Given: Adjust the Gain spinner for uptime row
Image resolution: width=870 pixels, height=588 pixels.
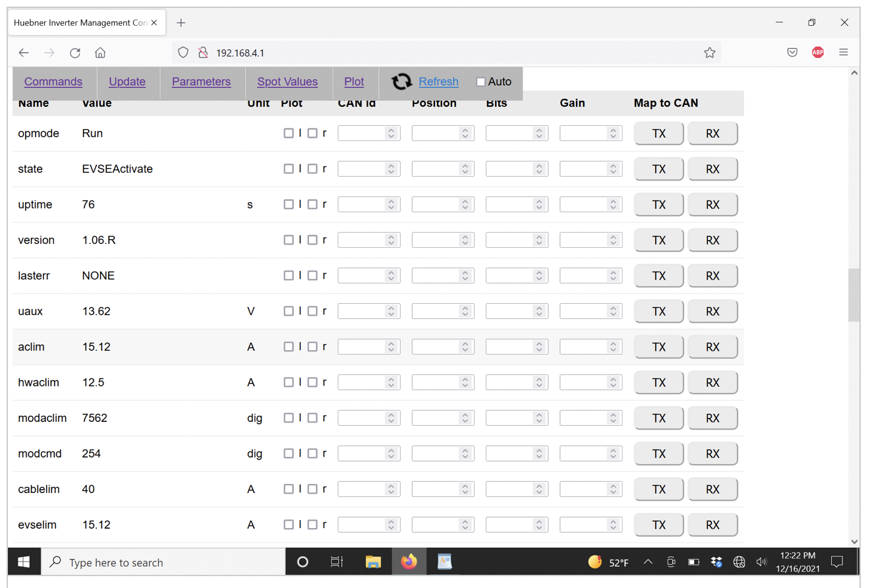Looking at the screenshot, I should click(613, 204).
